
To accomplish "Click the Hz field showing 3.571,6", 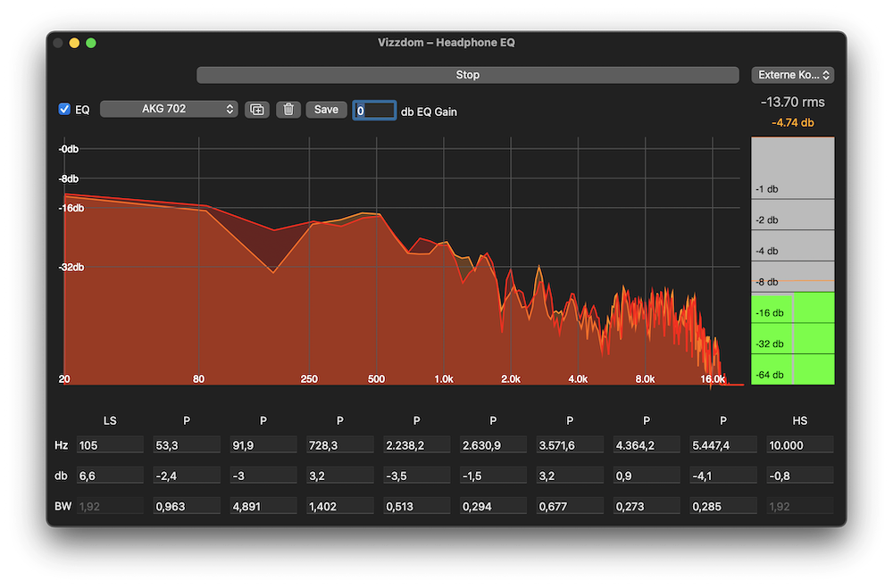I will (x=570, y=445).
